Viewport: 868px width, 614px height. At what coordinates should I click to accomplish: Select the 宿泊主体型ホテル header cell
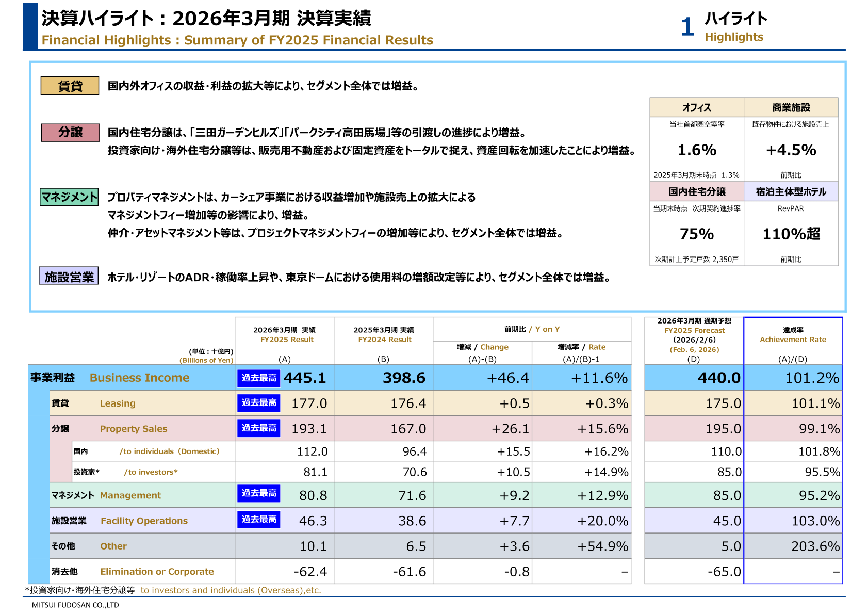click(x=791, y=191)
